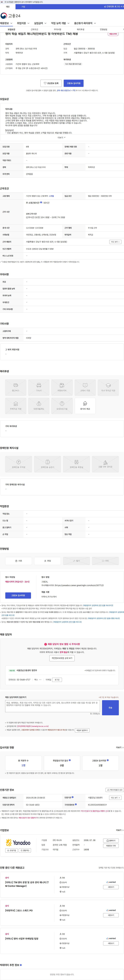Screen dimensions: 124x980
Task: Open the 지도 보기 dropdown beside 서울강남고용센터
Action: 115,798
